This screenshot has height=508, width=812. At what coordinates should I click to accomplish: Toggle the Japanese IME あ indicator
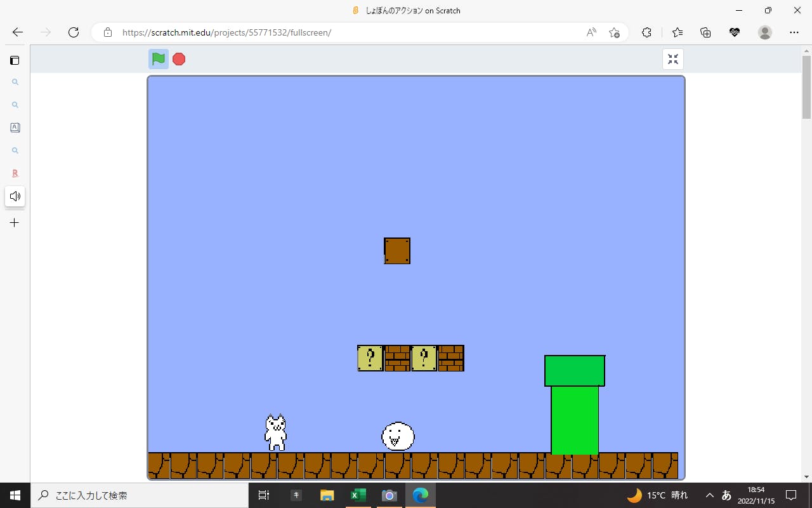pos(727,495)
